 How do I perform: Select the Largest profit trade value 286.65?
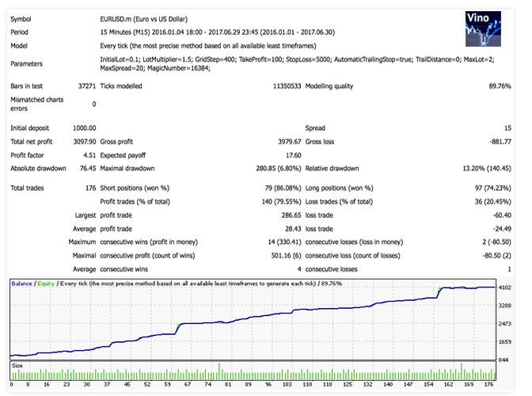288,213
